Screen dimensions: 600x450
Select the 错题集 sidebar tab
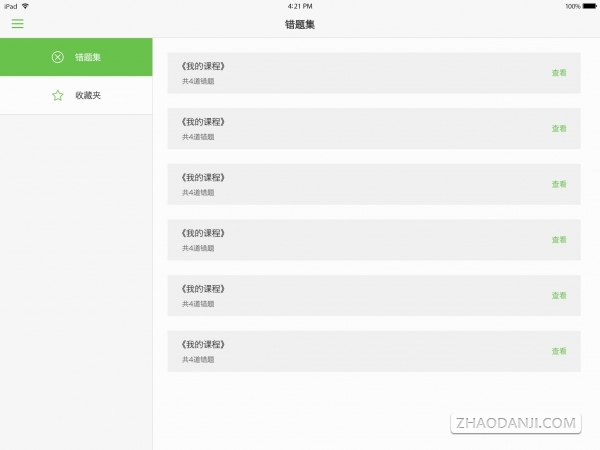(76, 57)
